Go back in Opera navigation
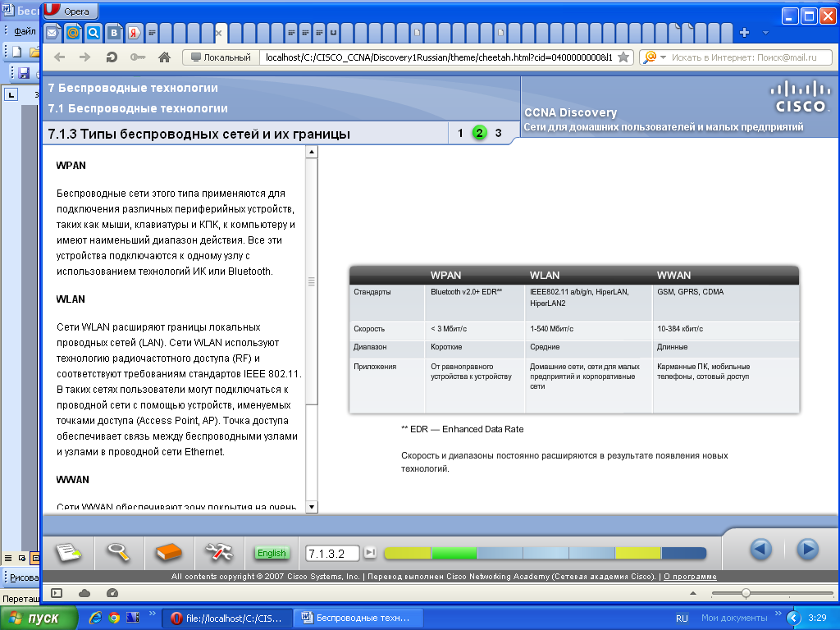The height and width of the screenshot is (630, 840). click(x=59, y=57)
